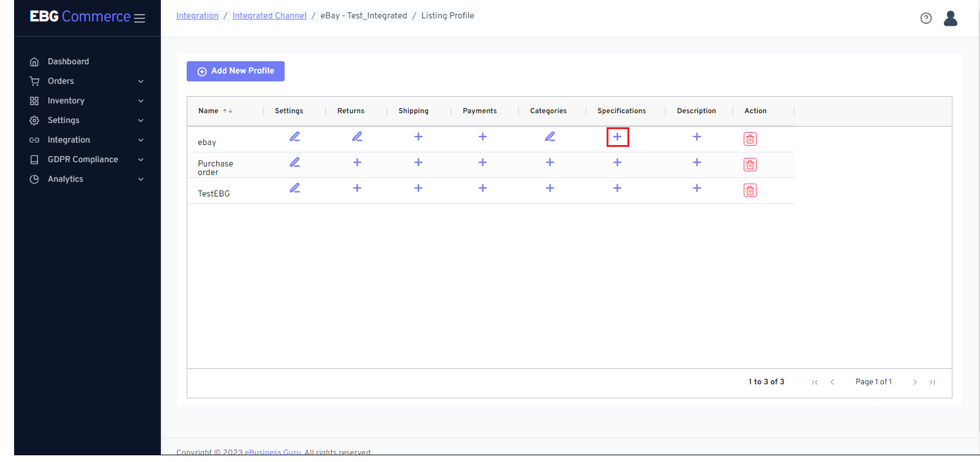
Task: Toggle the sidebar hamburger menu
Action: click(x=140, y=18)
